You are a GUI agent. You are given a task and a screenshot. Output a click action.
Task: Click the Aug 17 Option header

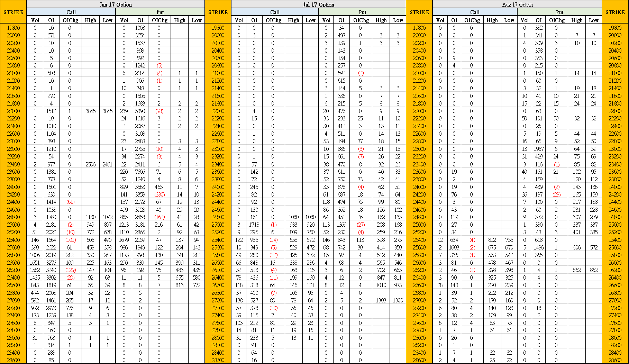click(x=517, y=4)
